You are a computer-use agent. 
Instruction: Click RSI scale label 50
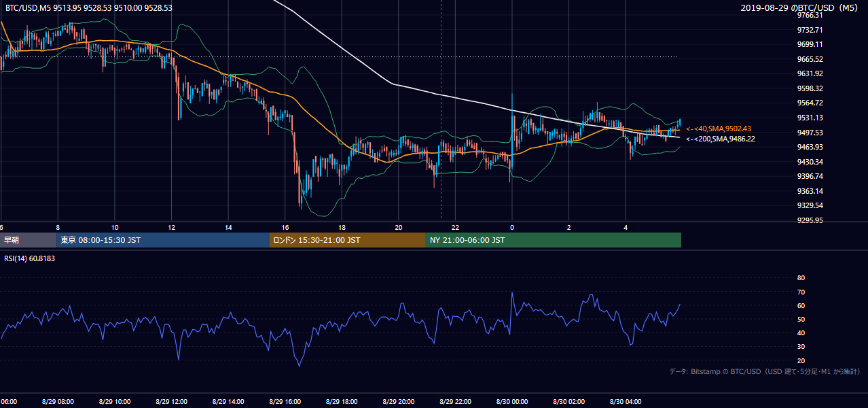coord(801,319)
